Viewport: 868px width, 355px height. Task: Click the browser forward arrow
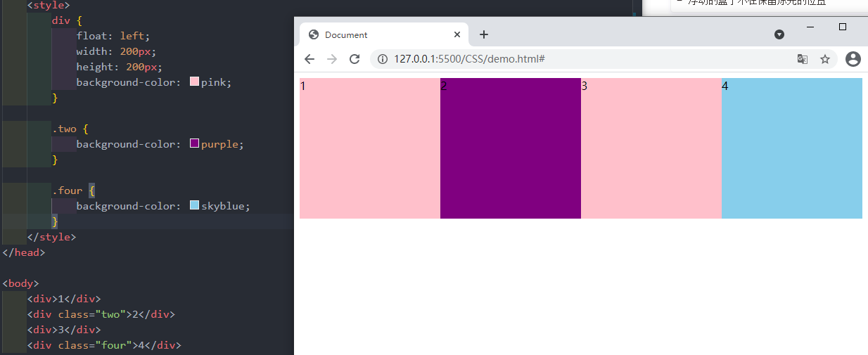pyautogui.click(x=332, y=59)
